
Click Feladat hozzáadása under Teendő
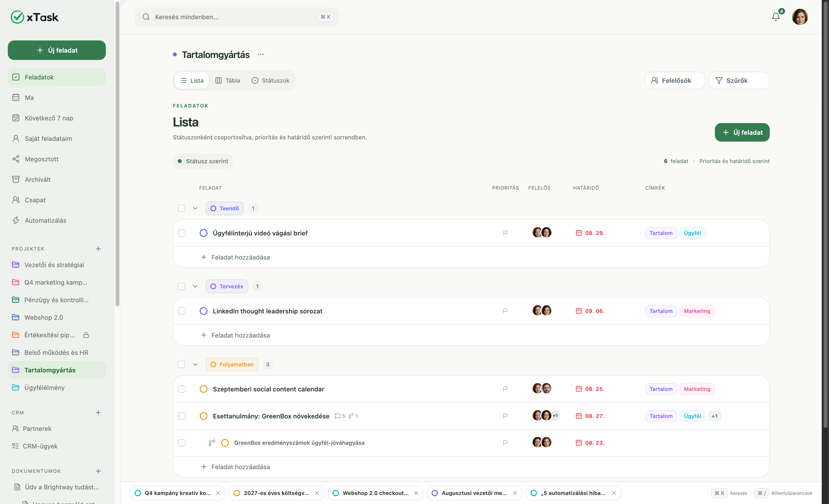coord(236,257)
